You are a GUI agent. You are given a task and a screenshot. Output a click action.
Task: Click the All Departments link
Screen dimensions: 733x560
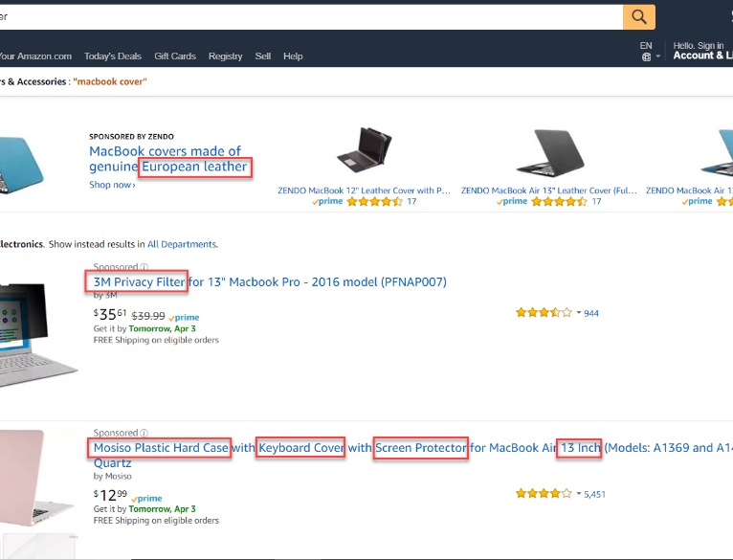click(182, 244)
